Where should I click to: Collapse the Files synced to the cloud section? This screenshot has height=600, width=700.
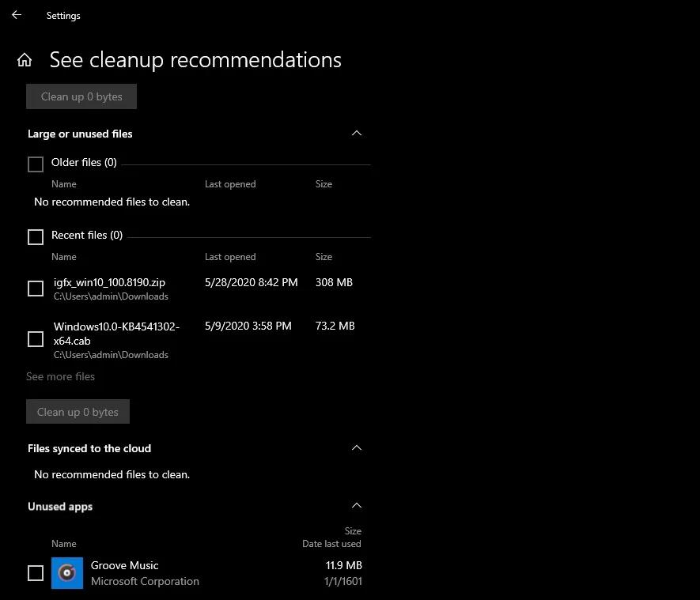356,447
